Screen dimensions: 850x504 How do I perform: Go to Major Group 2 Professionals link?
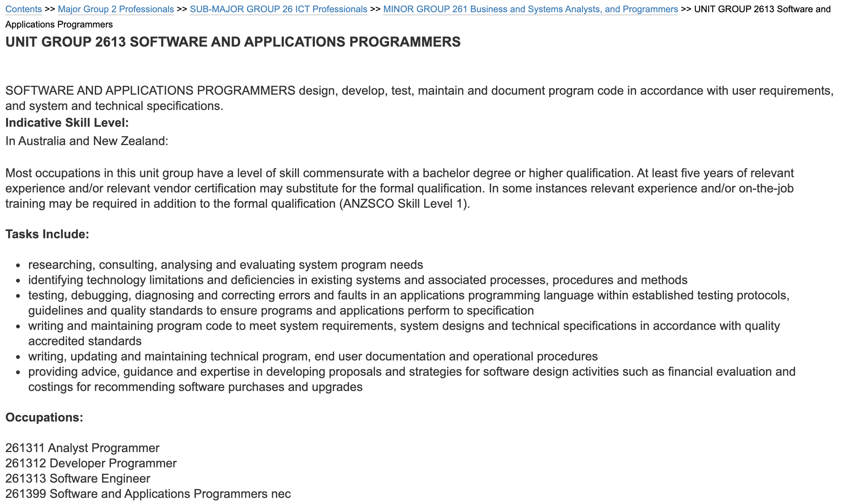pos(116,9)
